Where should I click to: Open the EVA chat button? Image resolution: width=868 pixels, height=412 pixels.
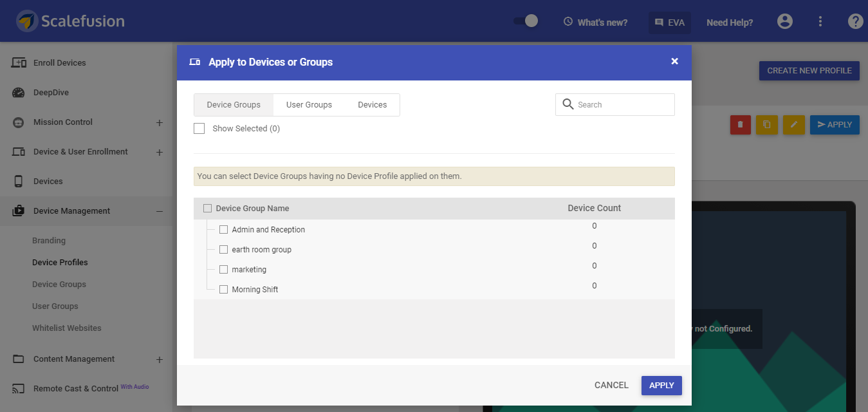[670, 23]
